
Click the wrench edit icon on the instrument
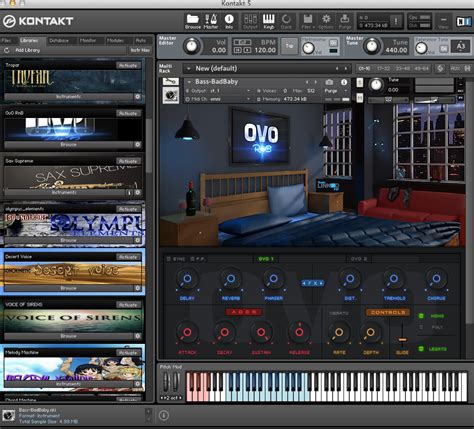(171, 81)
